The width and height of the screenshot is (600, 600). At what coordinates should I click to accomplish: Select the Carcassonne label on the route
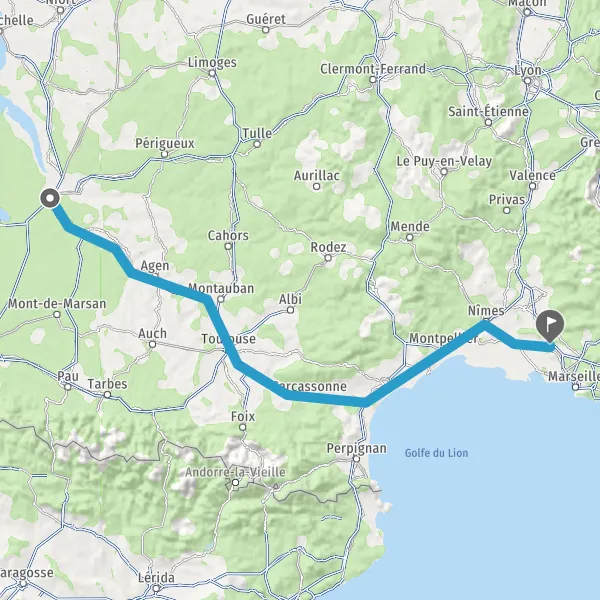(x=311, y=386)
